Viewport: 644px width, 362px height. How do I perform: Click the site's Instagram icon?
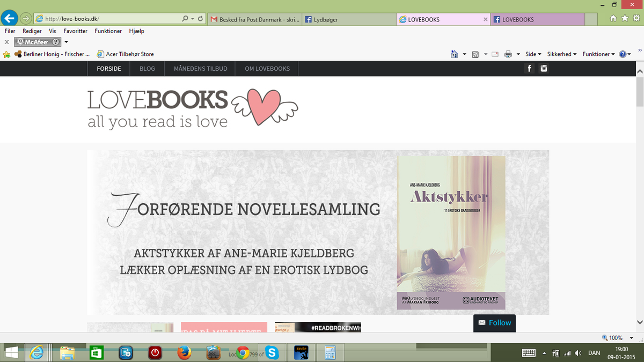[x=544, y=68]
